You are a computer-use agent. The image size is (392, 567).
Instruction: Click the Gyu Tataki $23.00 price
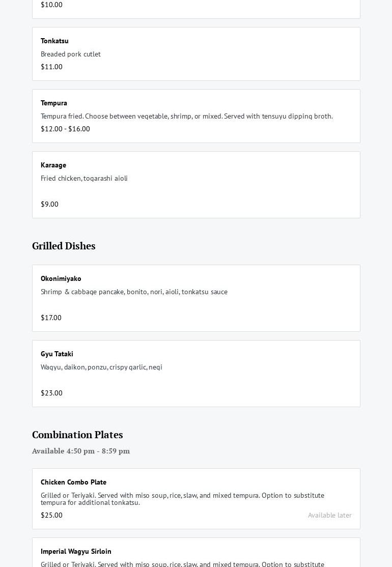click(51, 393)
